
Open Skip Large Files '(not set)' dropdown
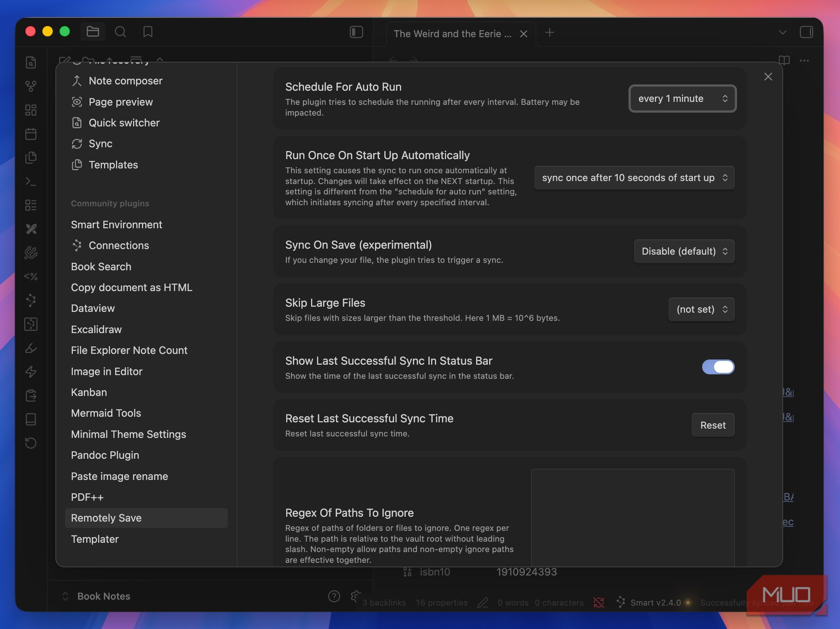[701, 309]
